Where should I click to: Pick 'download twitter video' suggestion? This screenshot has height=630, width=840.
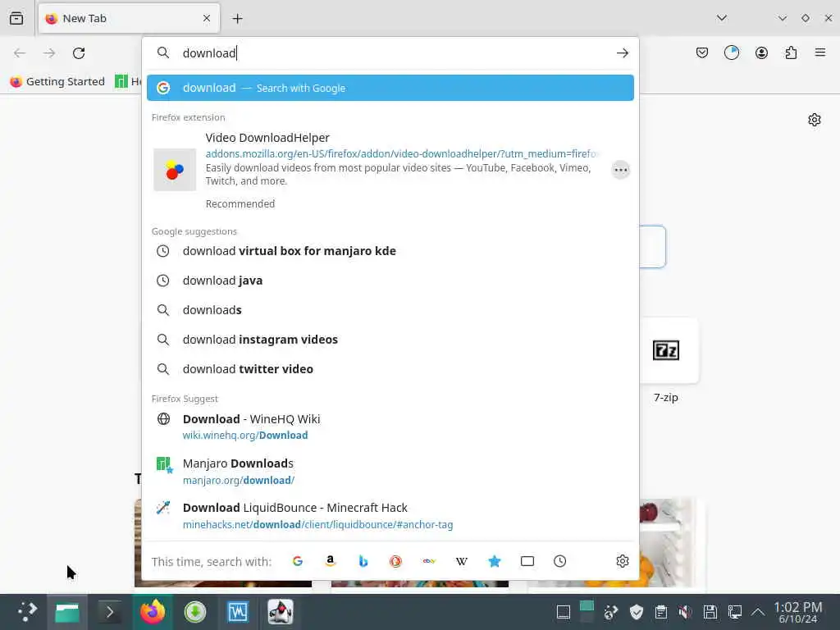point(390,368)
